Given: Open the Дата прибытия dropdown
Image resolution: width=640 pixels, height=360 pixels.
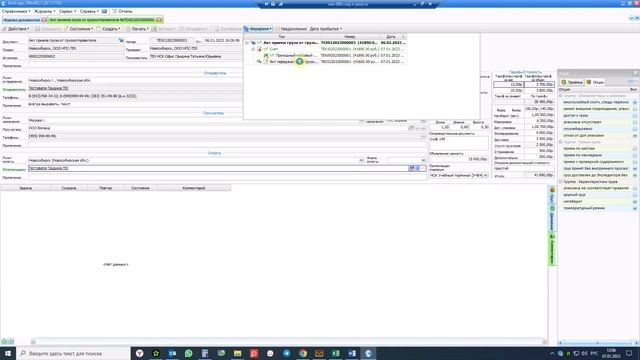Looking at the screenshot, I should tap(326, 29).
